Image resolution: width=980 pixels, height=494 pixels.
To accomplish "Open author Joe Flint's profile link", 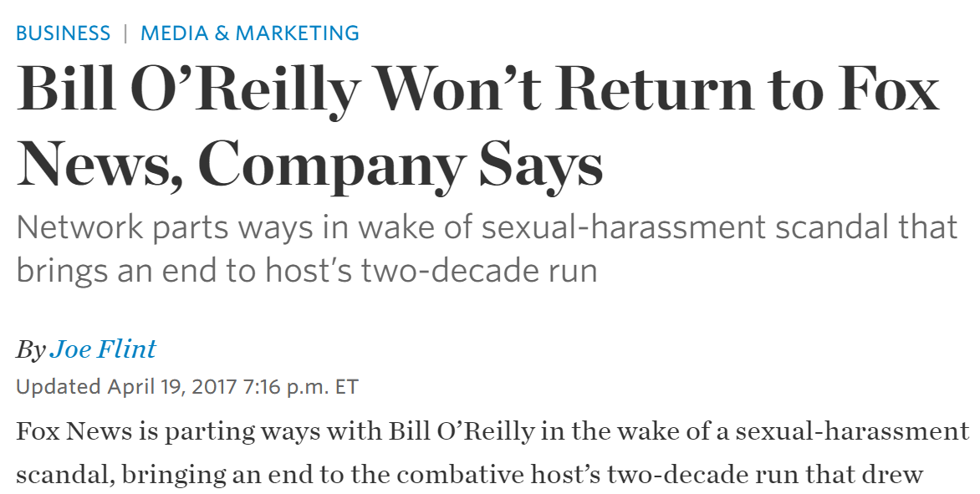I will [103, 349].
